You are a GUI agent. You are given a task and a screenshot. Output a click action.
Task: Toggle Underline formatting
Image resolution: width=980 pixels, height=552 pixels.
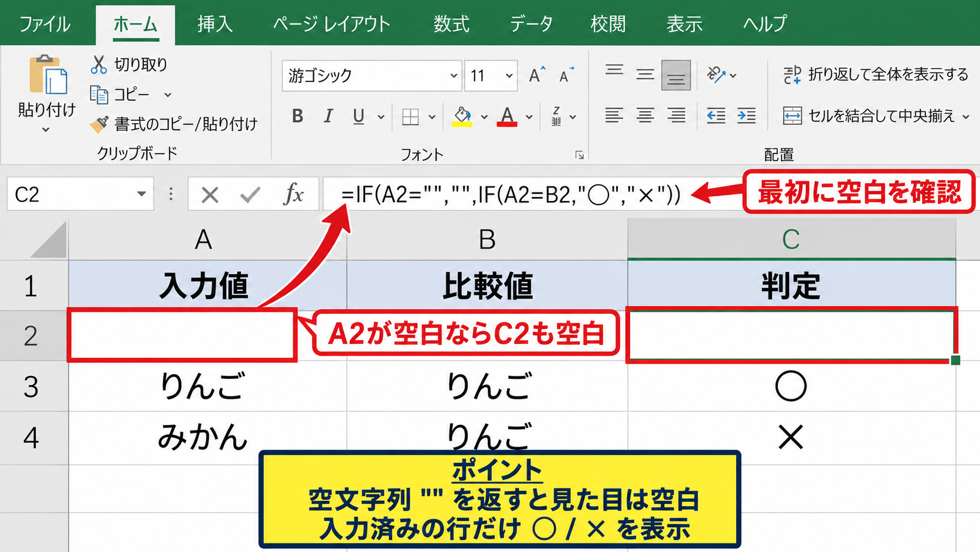point(359,117)
